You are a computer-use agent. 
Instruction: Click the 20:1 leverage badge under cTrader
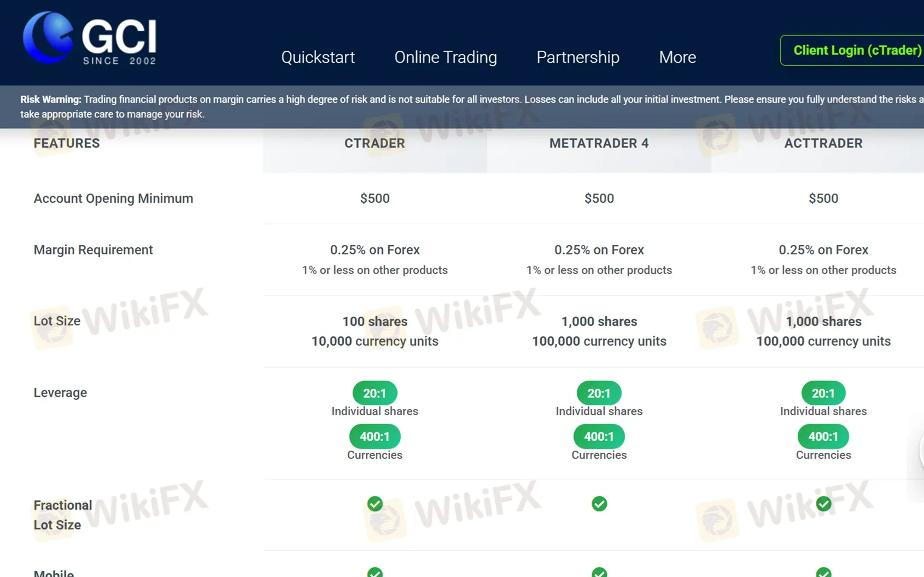coord(375,393)
